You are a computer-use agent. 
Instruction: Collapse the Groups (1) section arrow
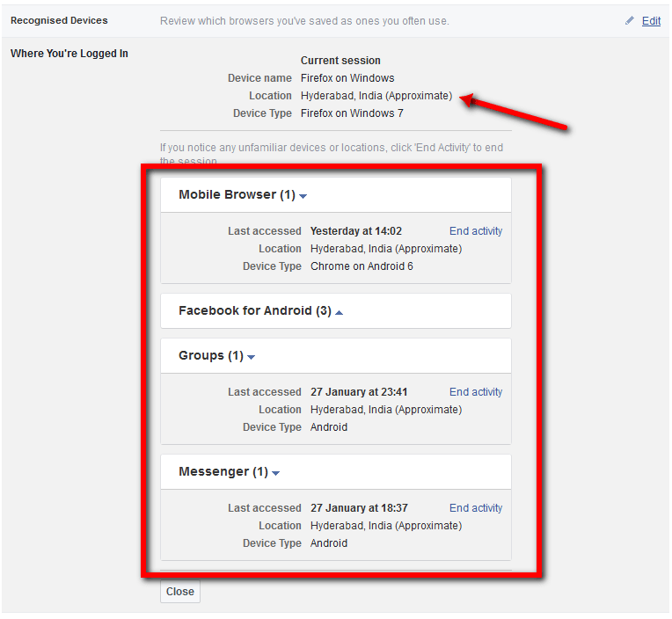252,357
